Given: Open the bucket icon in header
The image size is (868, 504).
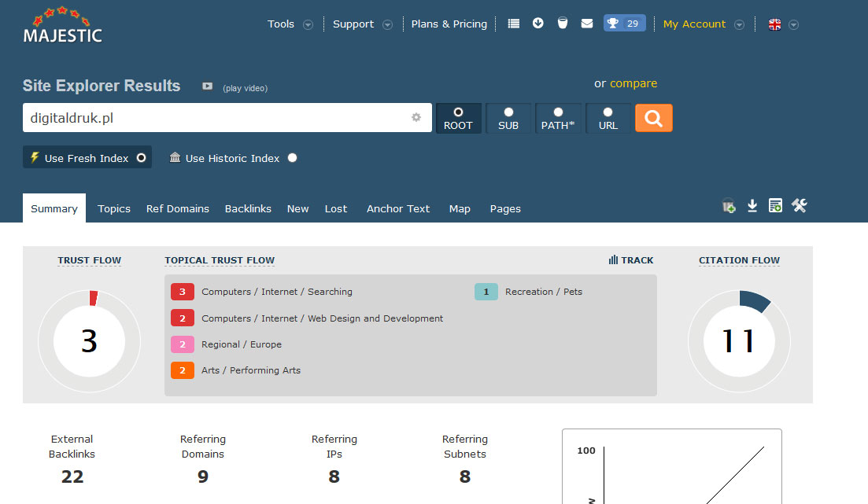Looking at the screenshot, I should pos(563,24).
